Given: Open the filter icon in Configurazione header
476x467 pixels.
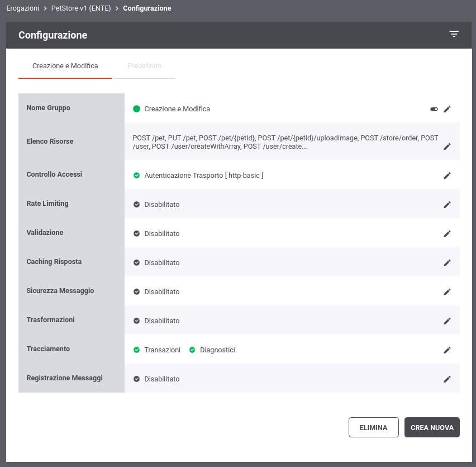Looking at the screenshot, I should click(454, 34).
